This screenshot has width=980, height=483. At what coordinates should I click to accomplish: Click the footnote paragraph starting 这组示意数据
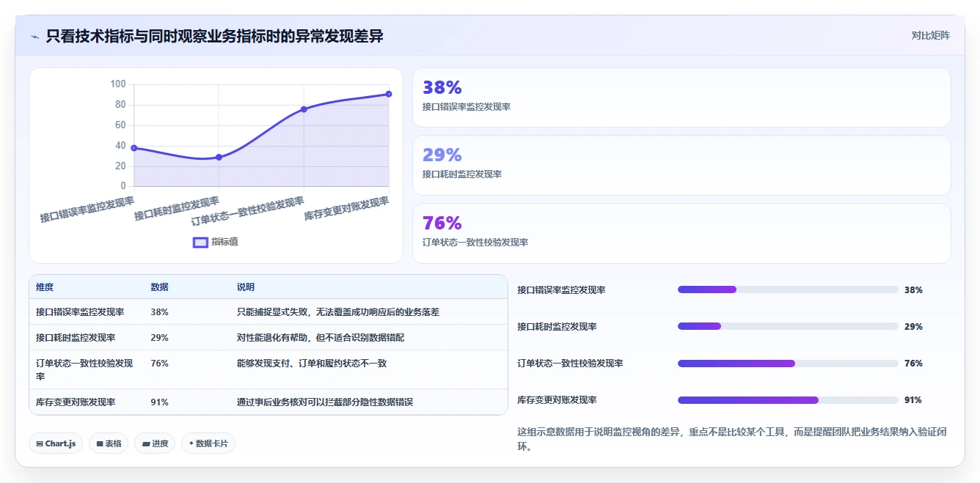pyautogui.click(x=732, y=439)
